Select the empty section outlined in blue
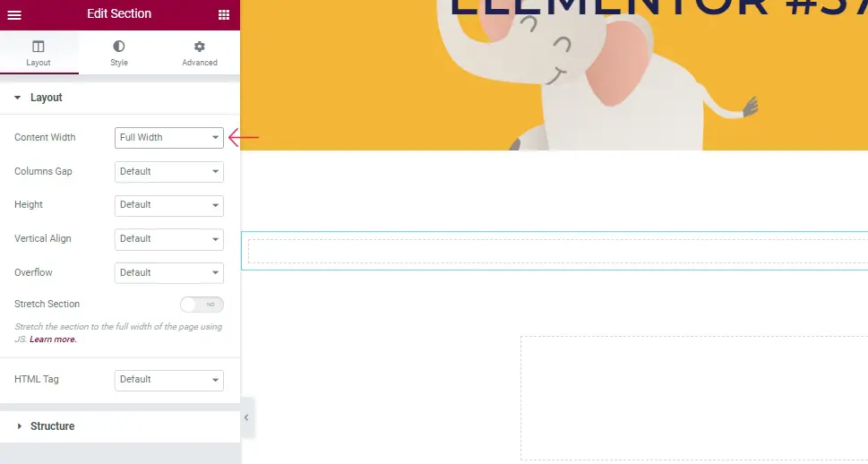This screenshot has width=868, height=464. pyautogui.click(x=554, y=251)
